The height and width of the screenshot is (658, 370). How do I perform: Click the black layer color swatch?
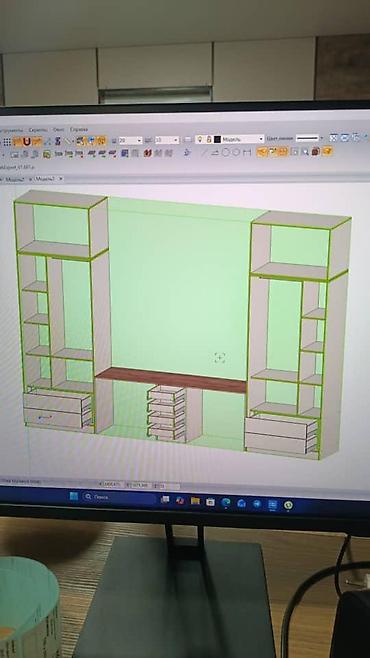tap(217, 139)
